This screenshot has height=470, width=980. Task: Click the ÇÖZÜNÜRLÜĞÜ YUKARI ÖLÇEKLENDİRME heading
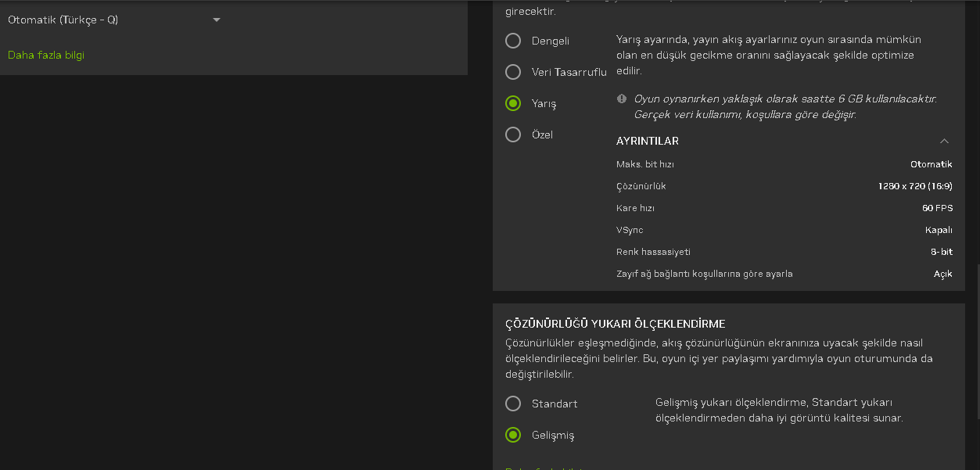click(x=615, y=324)
